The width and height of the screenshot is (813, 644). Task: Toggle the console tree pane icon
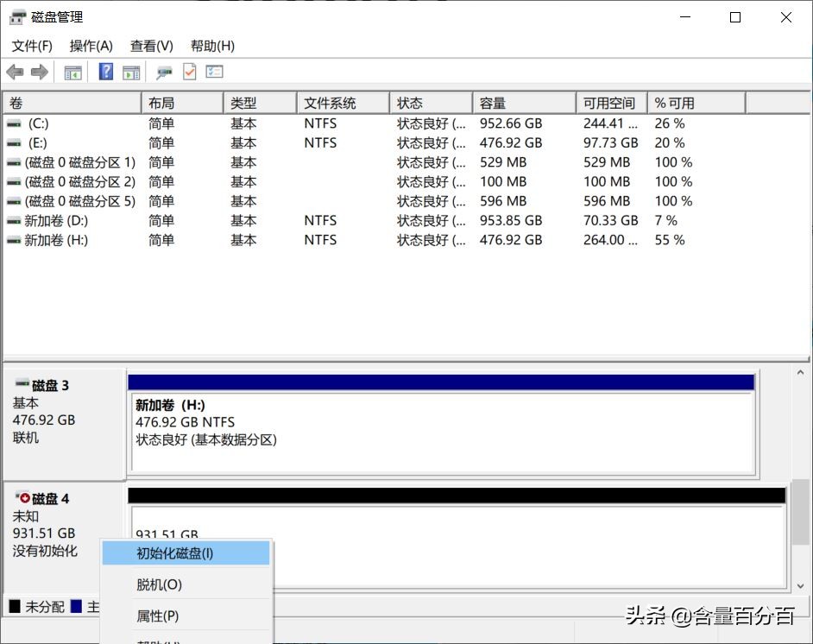pos(72,72)
